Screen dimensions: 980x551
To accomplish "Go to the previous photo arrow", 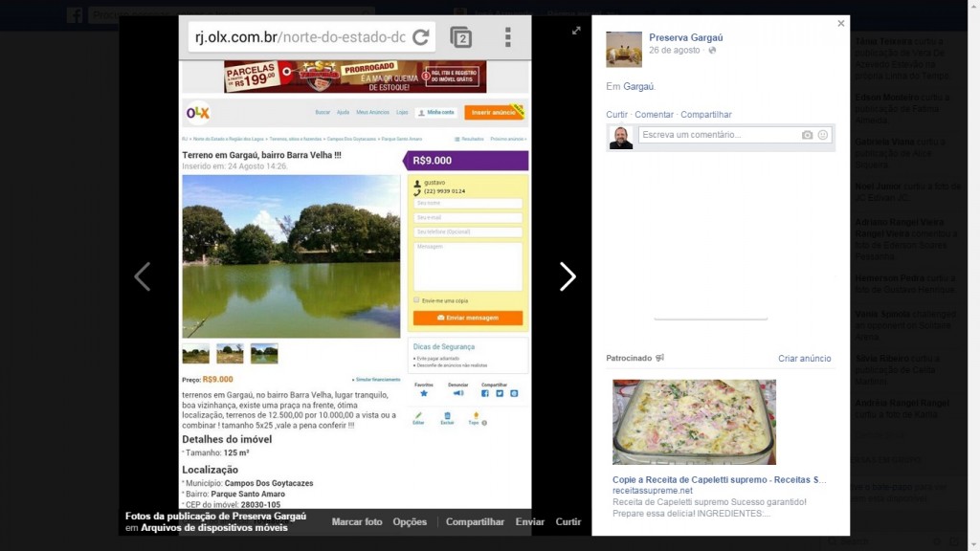I will click(x=142, y=276).
